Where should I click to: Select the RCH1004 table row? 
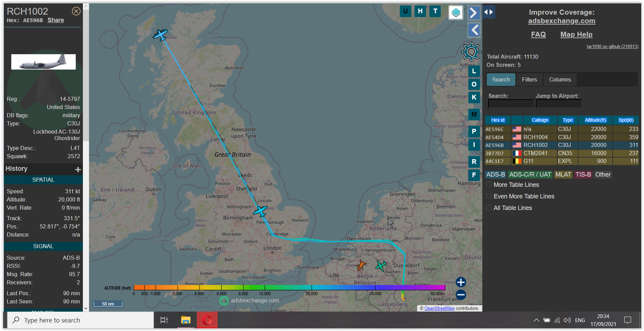[x=562, y=137]
